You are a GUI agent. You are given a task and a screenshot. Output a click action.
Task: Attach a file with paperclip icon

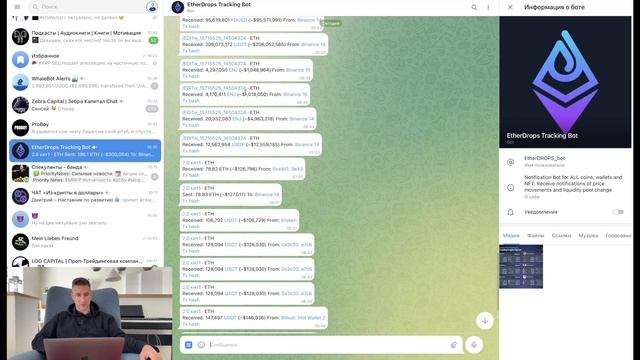[453, 345]
